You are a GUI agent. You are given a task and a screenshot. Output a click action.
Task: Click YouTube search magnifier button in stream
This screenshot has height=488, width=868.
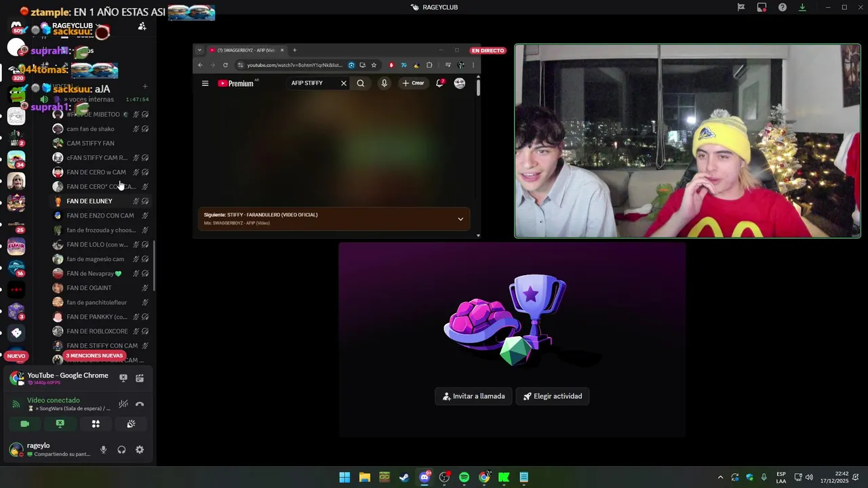click(361, 83)
